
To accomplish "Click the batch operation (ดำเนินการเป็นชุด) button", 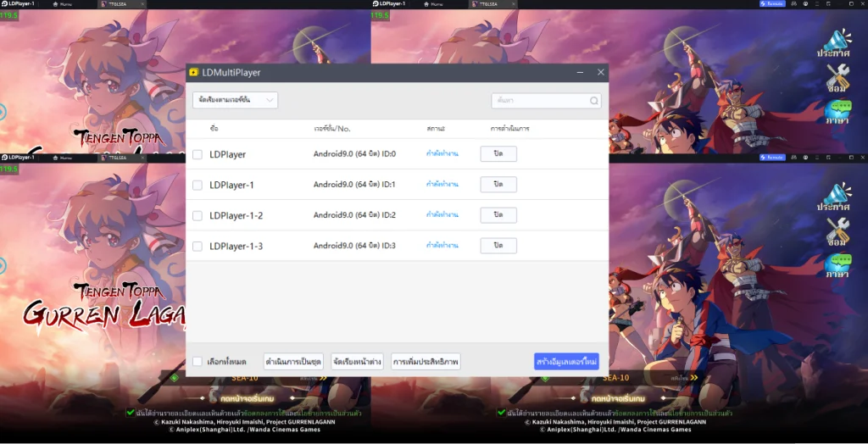I will (293, 362).
